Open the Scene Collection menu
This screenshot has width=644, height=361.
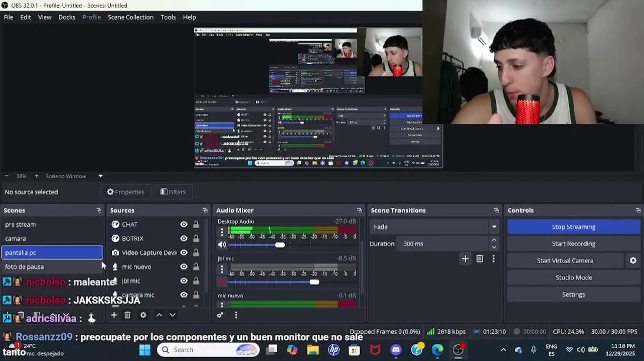(130, 17)
